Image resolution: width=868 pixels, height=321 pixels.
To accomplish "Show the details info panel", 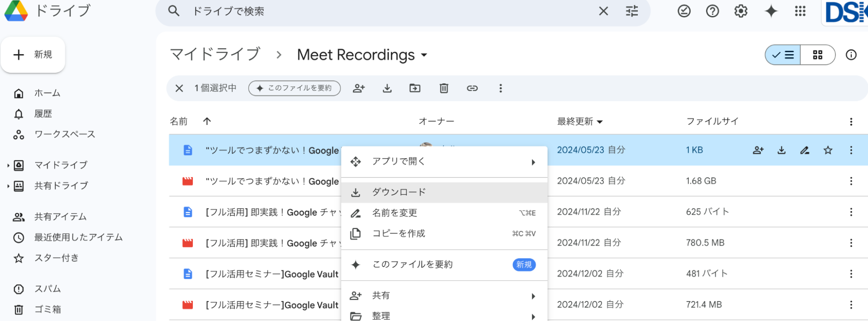I will (851, 55).
